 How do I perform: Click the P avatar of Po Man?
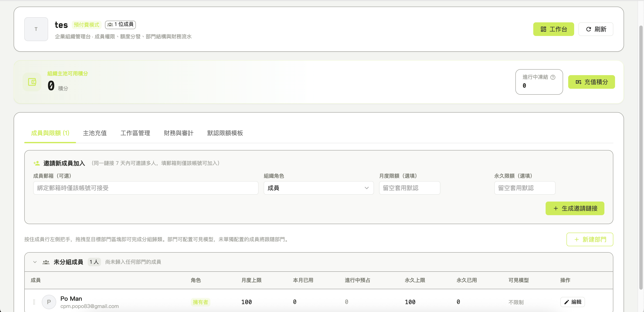[x=49, y=302]
